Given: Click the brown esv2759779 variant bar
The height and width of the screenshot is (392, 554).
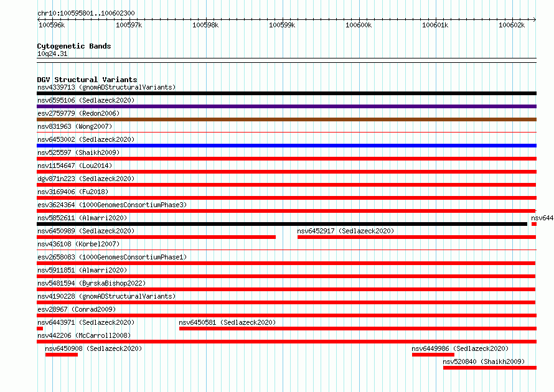Looking at the screenshot, I should click(286, 119).
